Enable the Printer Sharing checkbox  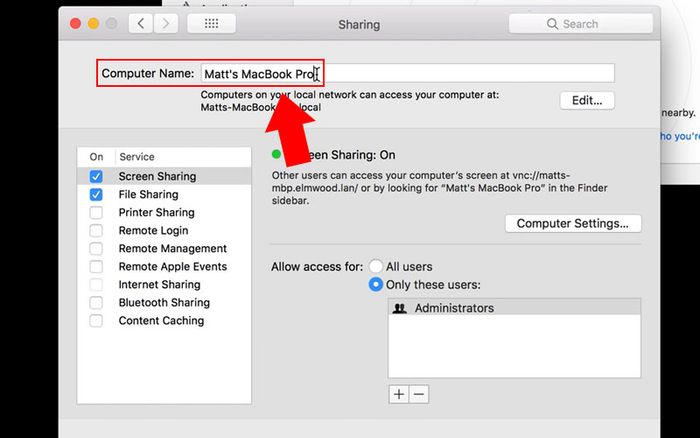(96, 213)
